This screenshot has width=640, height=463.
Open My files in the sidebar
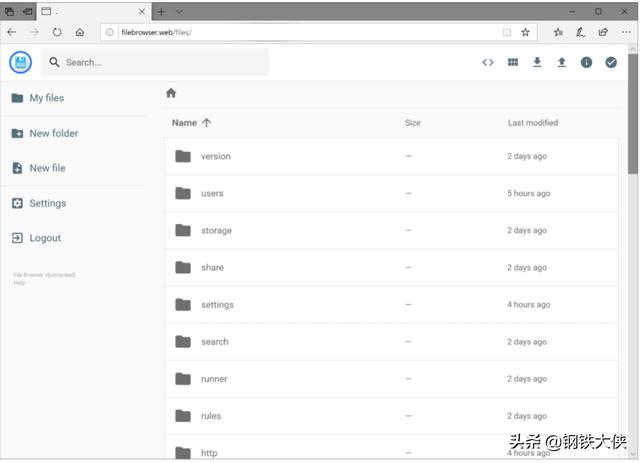click(46, 98)
